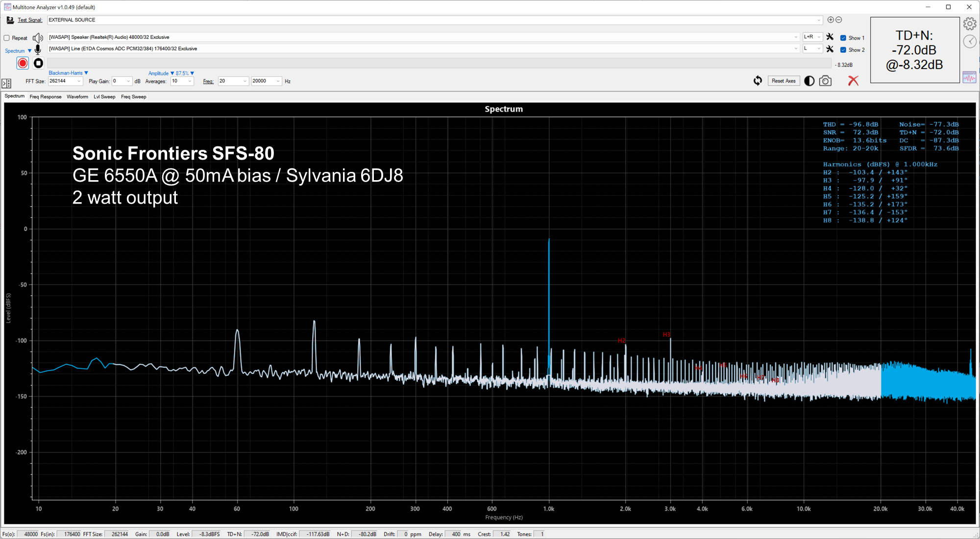980x539 pixels.
Task: Toggle the dark/light contrast icon
Action: point(809,81)
